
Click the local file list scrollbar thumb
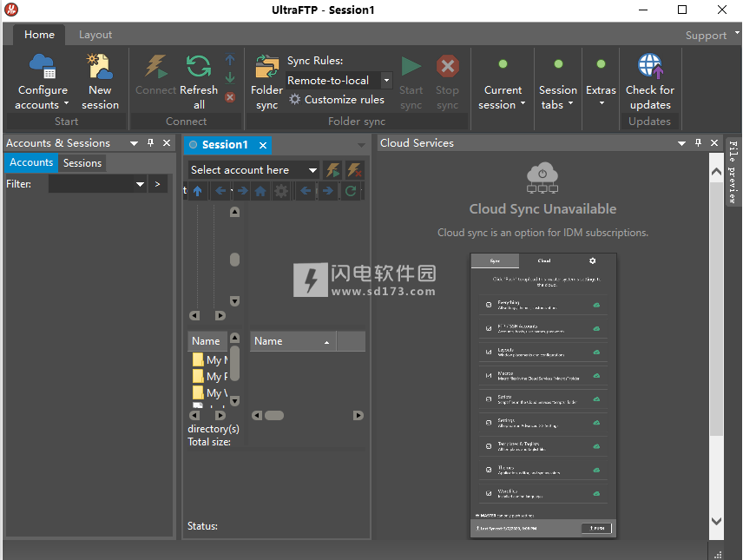[234, 364]
